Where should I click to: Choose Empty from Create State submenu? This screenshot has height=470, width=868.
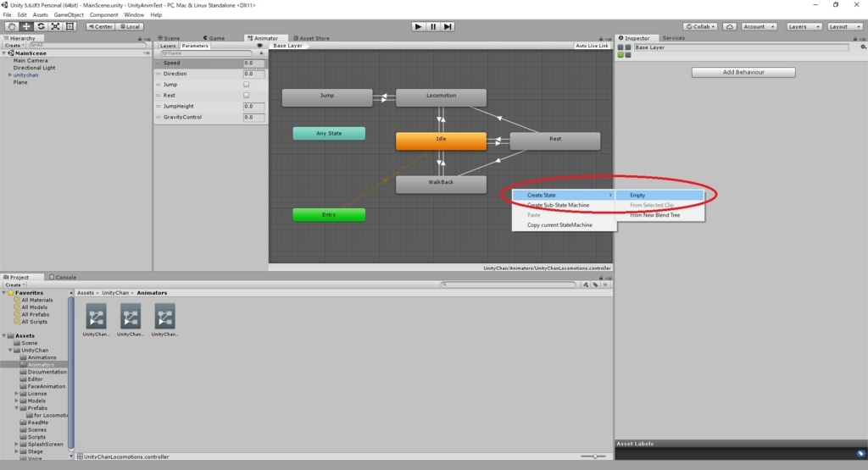(659, 195)
